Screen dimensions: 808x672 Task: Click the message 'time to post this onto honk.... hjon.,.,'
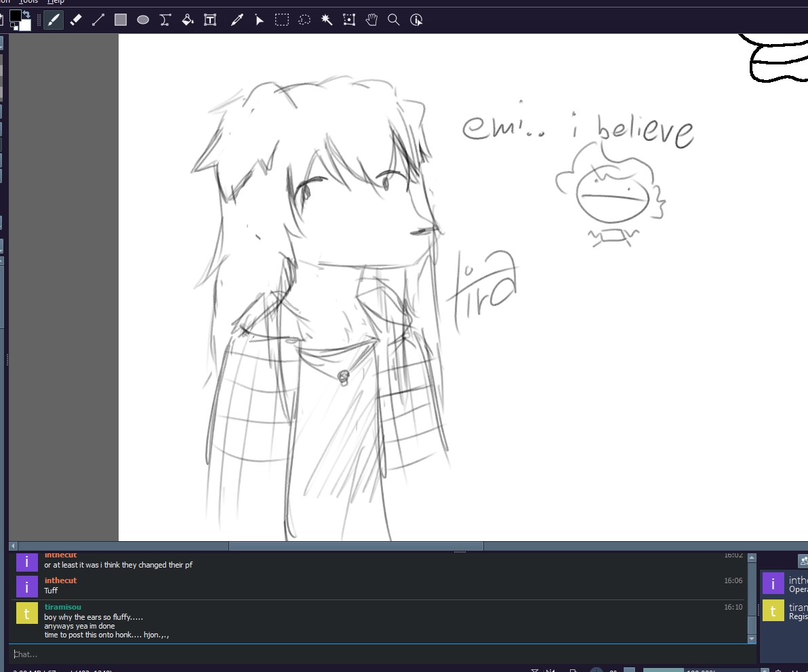[x=106, y=635]
